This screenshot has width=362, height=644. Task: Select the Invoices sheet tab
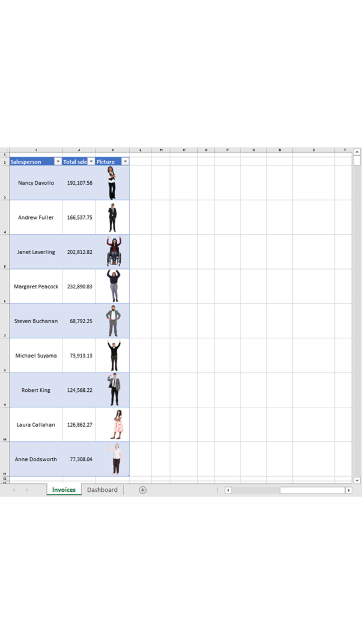pos(64,490)
